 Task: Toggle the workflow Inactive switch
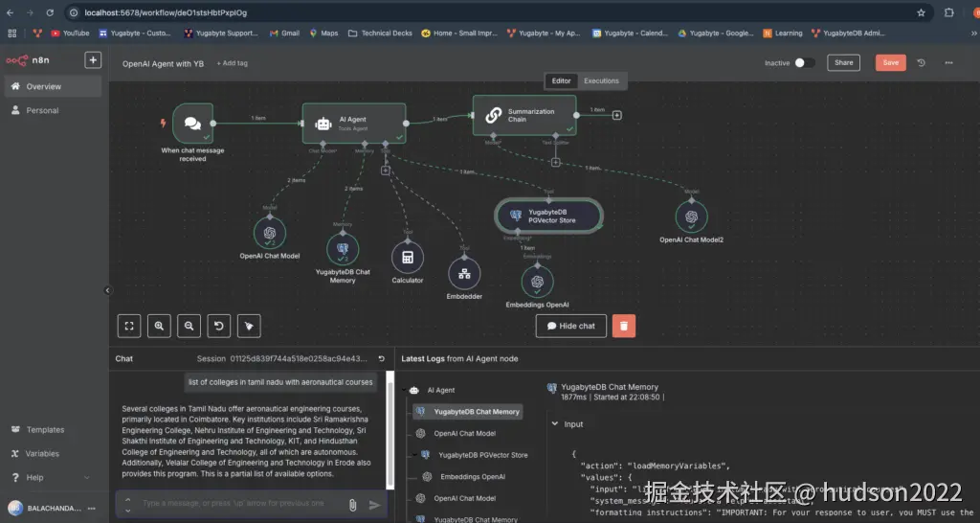tap(804, 62)
